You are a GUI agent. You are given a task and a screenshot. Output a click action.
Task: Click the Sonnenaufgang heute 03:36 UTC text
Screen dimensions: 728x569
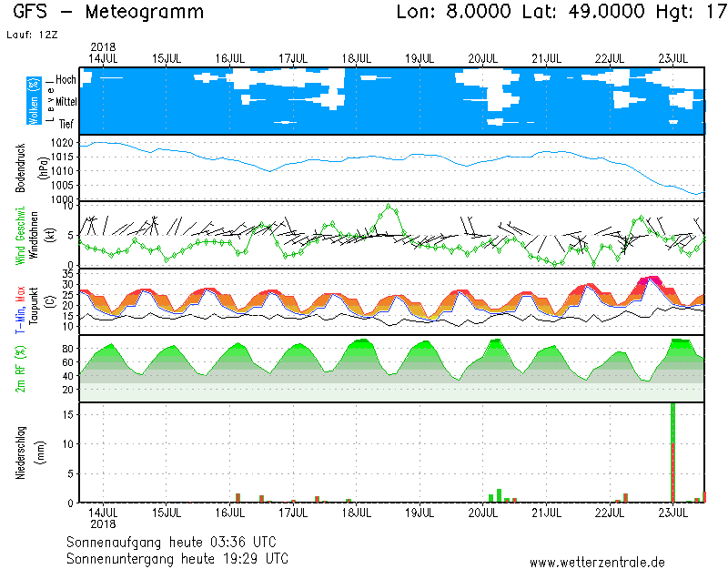coord(177,542)
